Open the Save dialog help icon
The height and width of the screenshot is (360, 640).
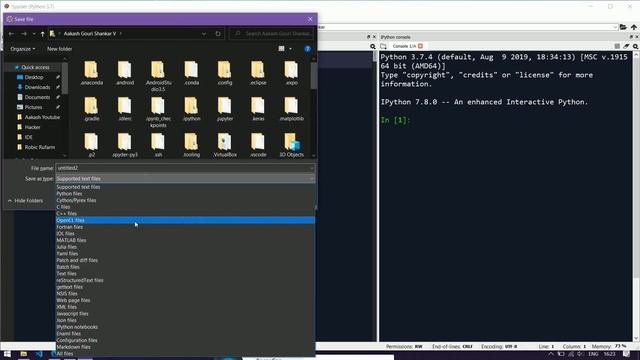pos(307,49)
